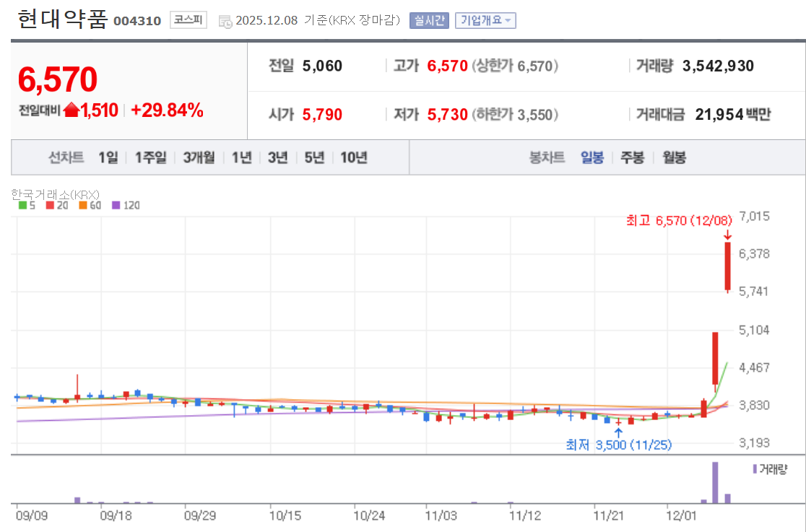Click the tall red 12/08 candlestick
Viewport: 806px width, 532px height.
(728, 267)
